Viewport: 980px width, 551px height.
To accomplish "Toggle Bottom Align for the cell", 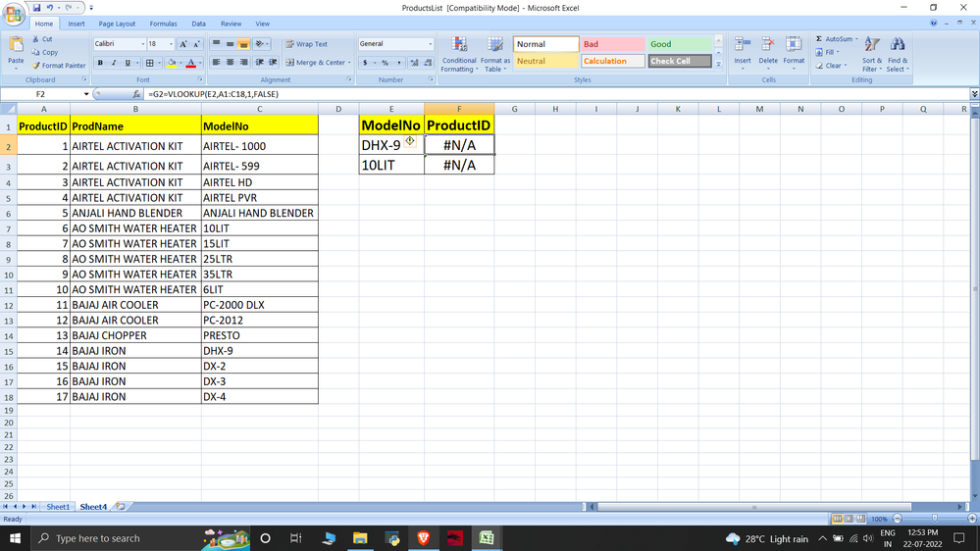I will click(x=243, y=44).
